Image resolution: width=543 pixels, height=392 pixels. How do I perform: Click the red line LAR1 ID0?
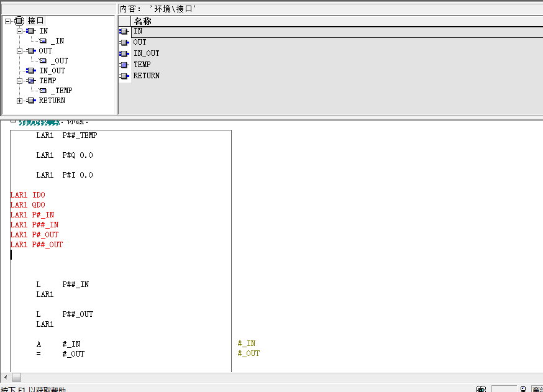pos(28,195)
